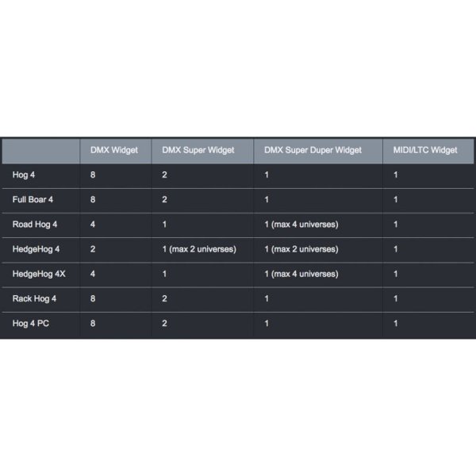Click Road Hog 4 DMX Widget value 4

pos(93,225)
